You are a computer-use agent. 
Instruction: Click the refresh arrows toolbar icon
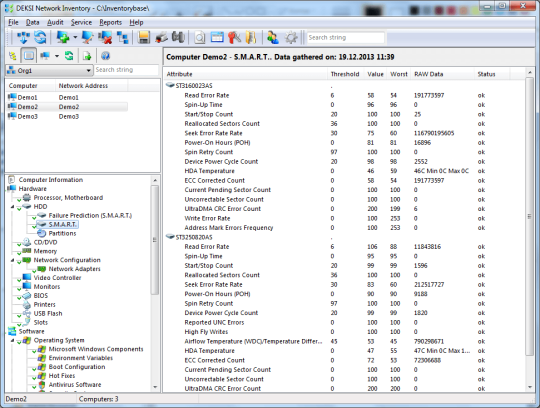[x=40, y=37]
